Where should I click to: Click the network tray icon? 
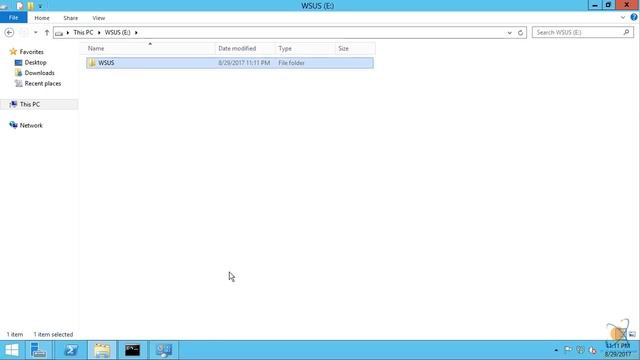(x=580, y=350)
